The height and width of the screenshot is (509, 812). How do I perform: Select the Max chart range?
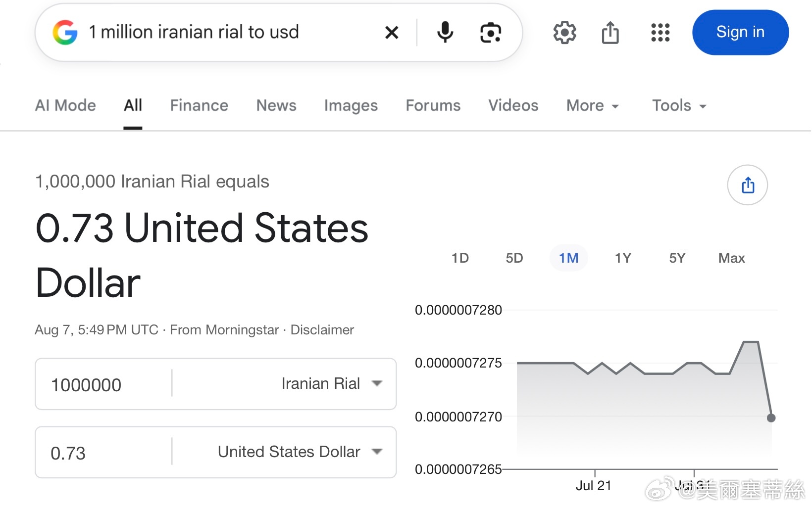(731, 258)
